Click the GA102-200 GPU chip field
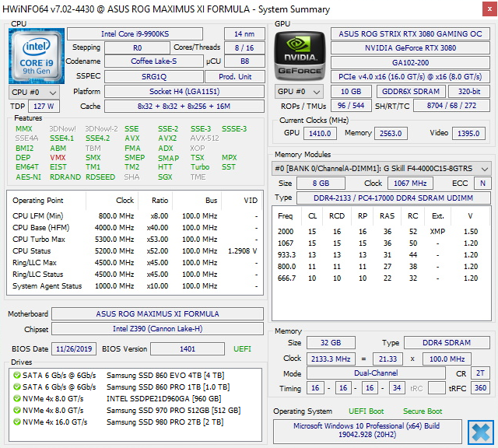Screen dimensions: 498x448 (x=410, y=62)
